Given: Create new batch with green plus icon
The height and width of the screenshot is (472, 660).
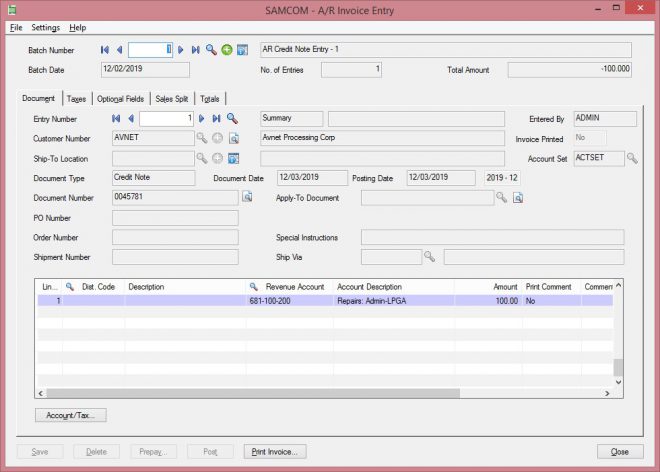Looking at the screenshot, I should click(227, 50).
